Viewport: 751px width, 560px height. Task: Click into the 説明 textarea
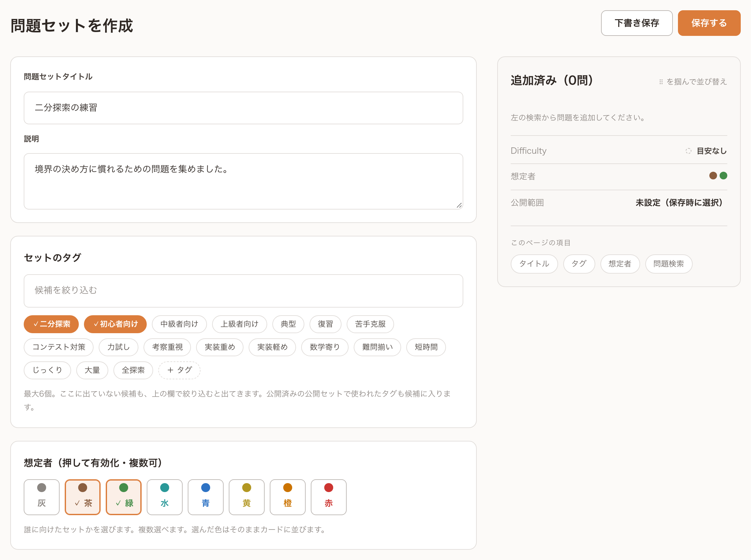point(243,181)
